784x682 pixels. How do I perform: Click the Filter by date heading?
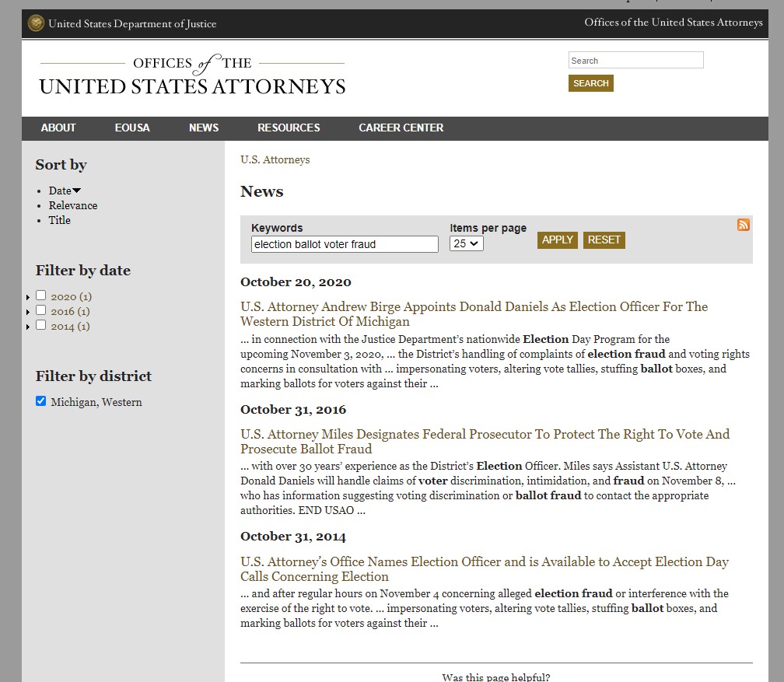coord(83,271)
